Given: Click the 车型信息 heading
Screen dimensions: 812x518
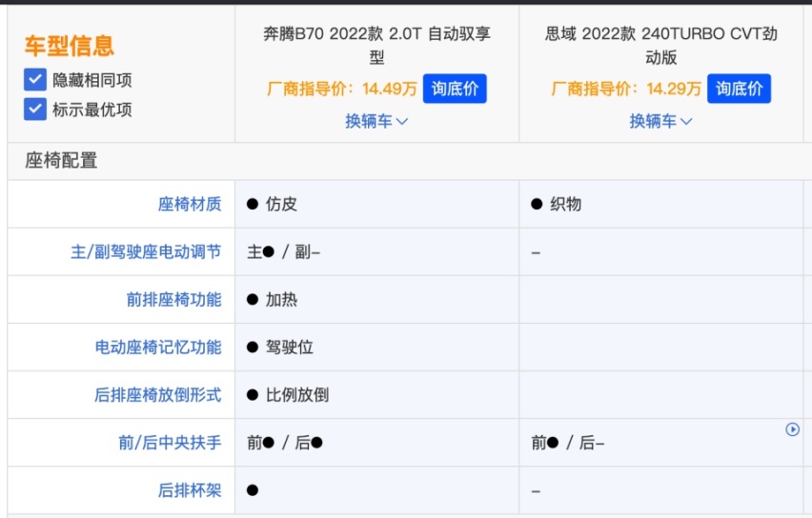Looking at the screenshot, I should pos(69,46).
